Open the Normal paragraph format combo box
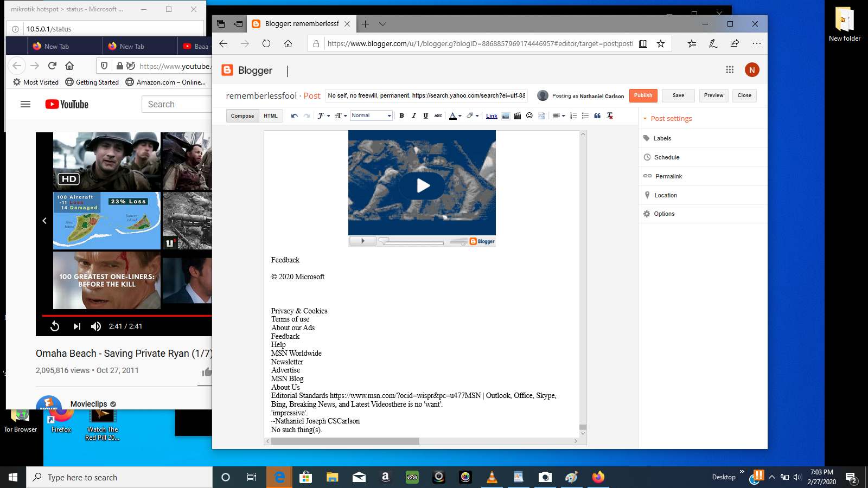Viewport: 868px width, 488px height. (371, 115)
